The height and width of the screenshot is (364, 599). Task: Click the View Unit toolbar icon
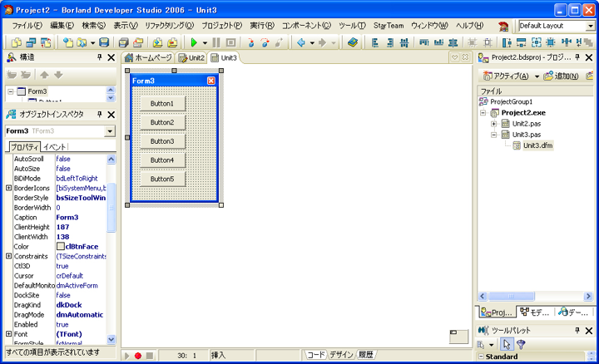point(17,42)
